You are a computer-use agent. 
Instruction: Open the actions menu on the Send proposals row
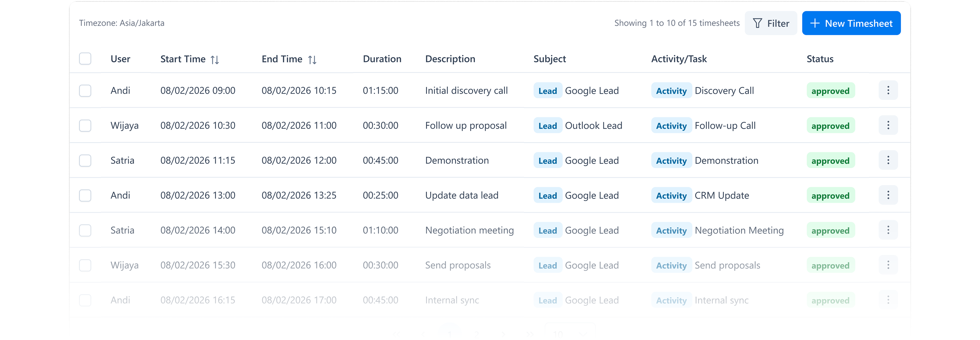(x=888, y=265)
